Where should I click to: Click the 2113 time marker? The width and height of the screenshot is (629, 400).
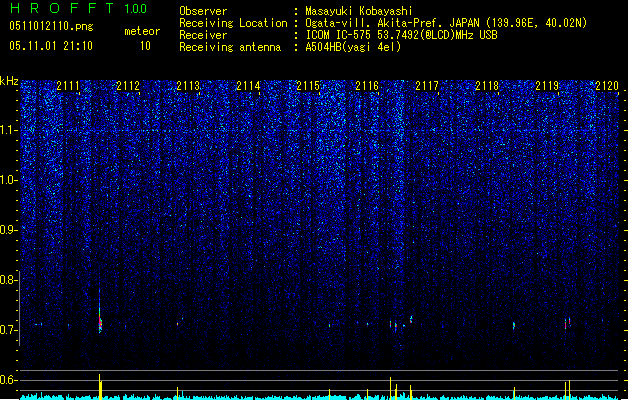(x=188, y=86)
